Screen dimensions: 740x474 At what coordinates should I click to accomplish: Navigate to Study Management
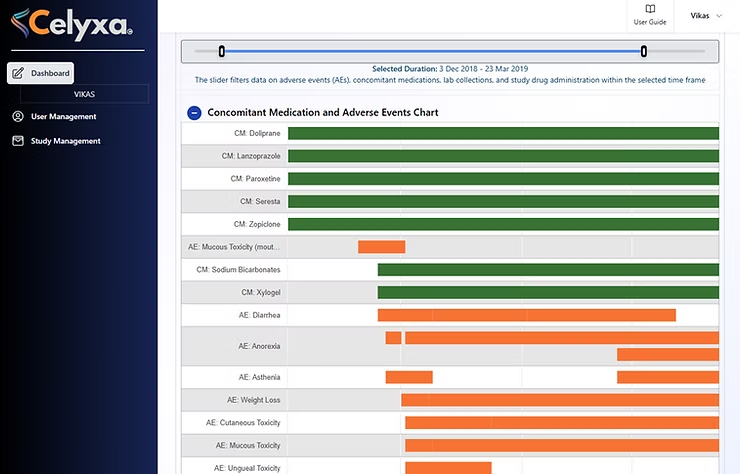coord(65,141)
